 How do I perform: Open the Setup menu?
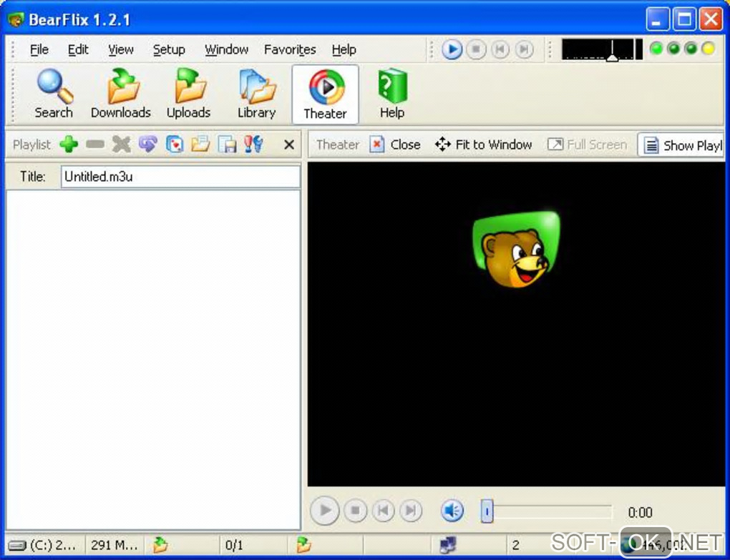coord(169,49)
